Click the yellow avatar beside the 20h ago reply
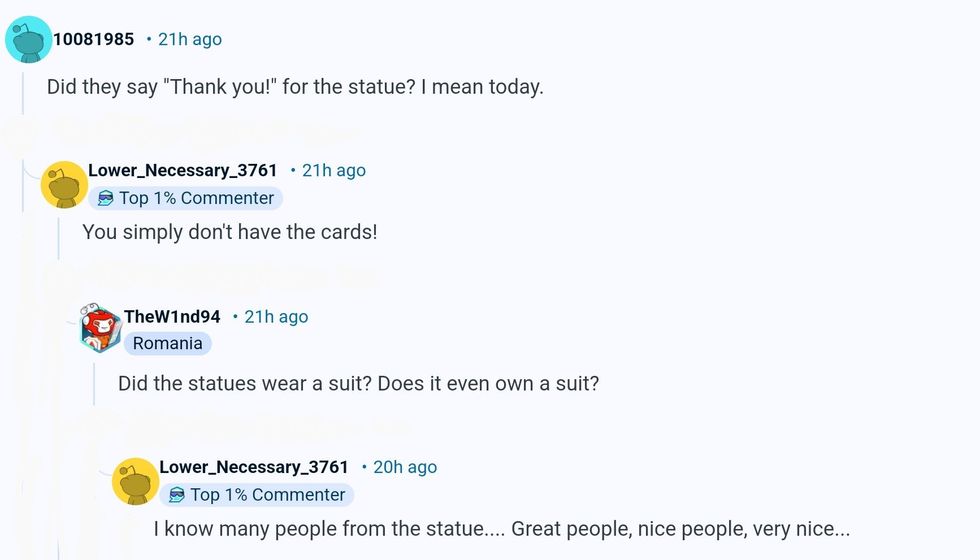This screenshot has width=980, height=560. pos(135,481)
